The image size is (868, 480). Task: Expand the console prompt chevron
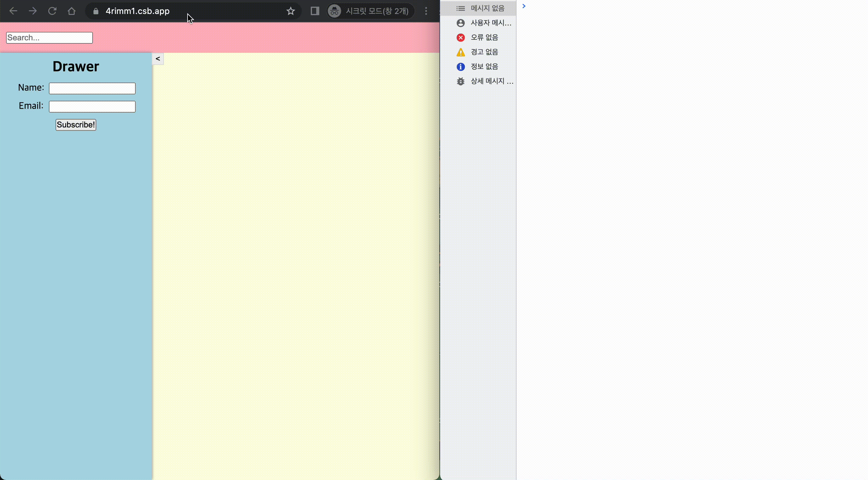coord(524,6)
